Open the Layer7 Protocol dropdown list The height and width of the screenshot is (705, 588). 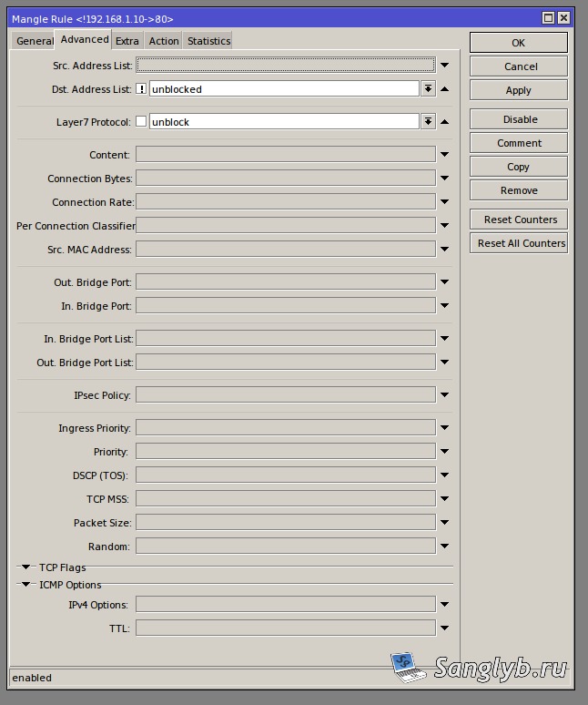(428, 121)
